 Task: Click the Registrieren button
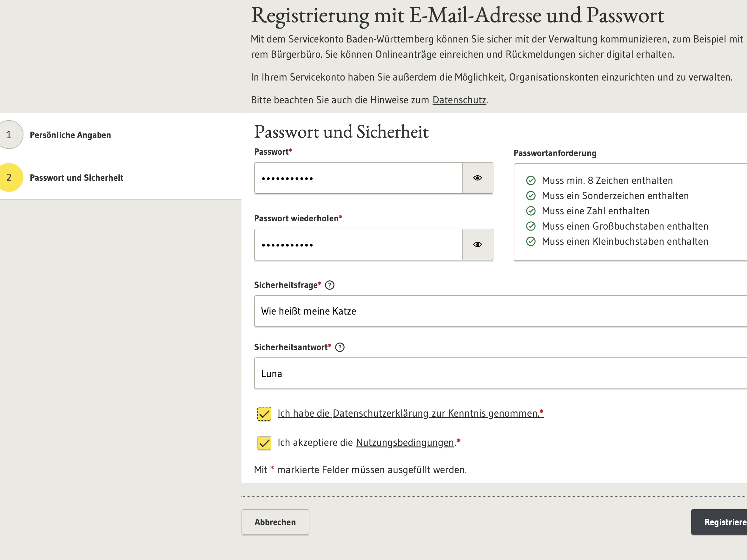point(719,522)
